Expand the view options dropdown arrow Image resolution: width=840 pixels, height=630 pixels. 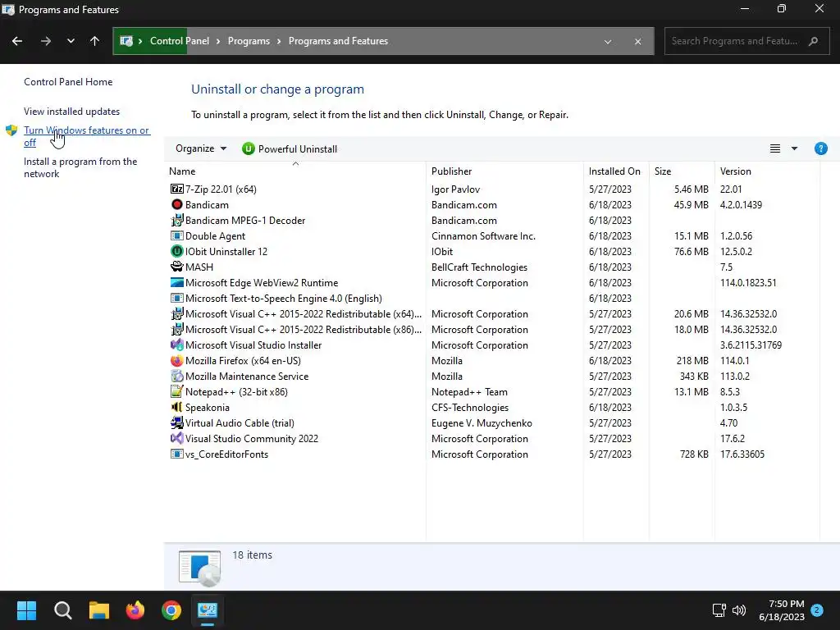[794, 148]
